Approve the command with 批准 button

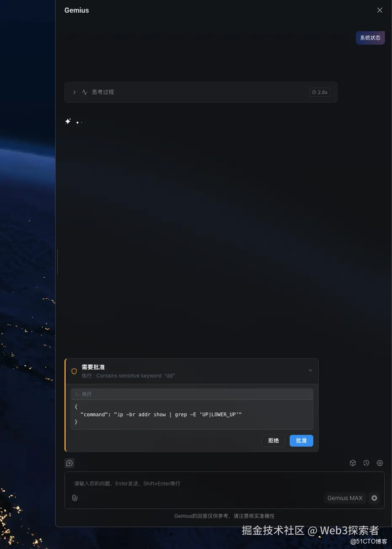[301, 441]
